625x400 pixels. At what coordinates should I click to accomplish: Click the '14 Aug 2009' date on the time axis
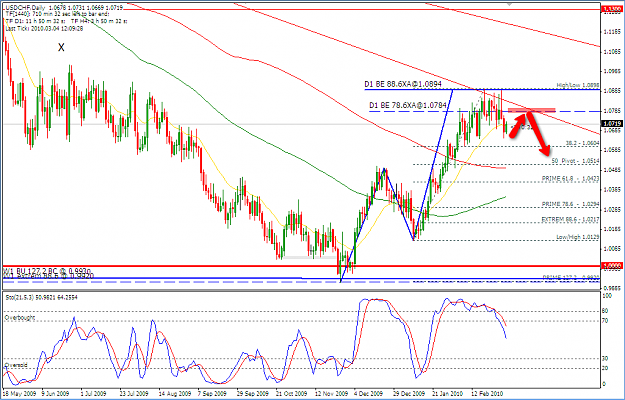(x=173, y=393)
